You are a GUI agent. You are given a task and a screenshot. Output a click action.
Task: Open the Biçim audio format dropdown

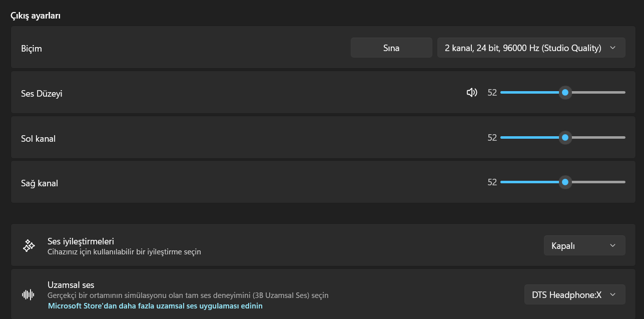pyautogui.click(x=531, y=48)
